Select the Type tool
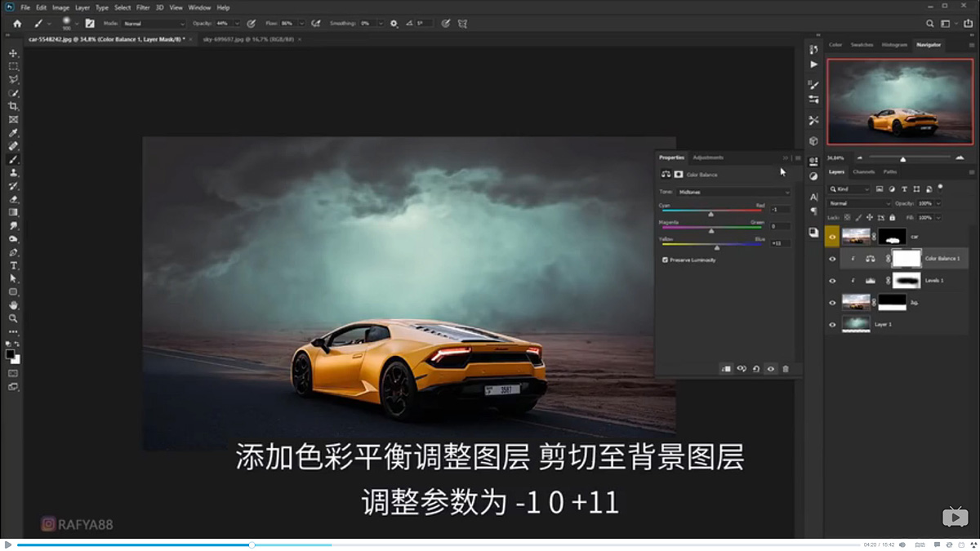980x551 pixels. 12,265
